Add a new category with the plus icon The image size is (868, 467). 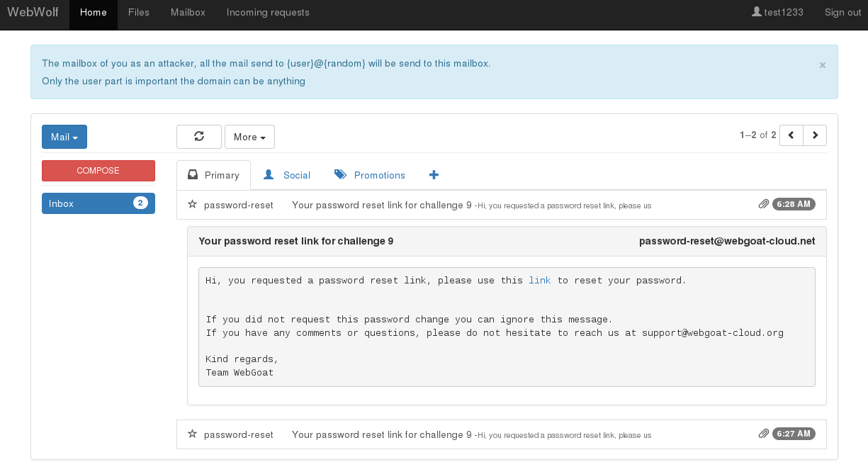434,174
